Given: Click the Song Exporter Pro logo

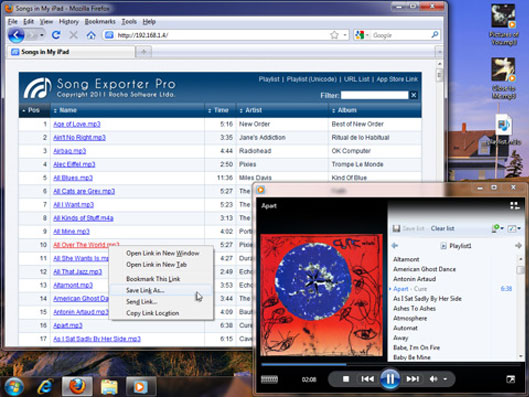Looking at the screenshot, I should pos(37,88).
